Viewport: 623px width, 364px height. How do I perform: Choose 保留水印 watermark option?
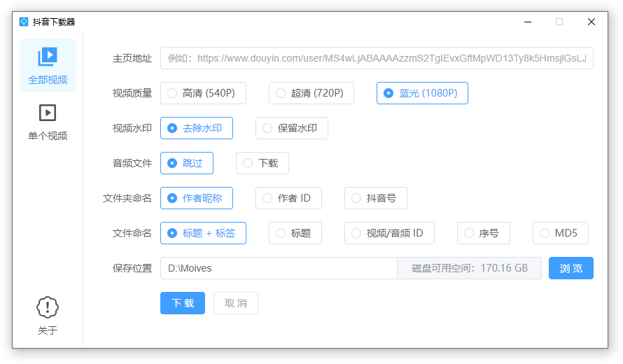click(x=292, y=128)
